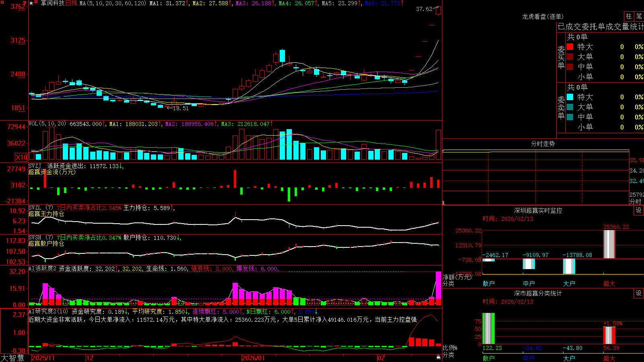This screenshot has width=644, height=362.
Task: Click the dark red 大单 buy-order swatch
Action: coord(570,57)
